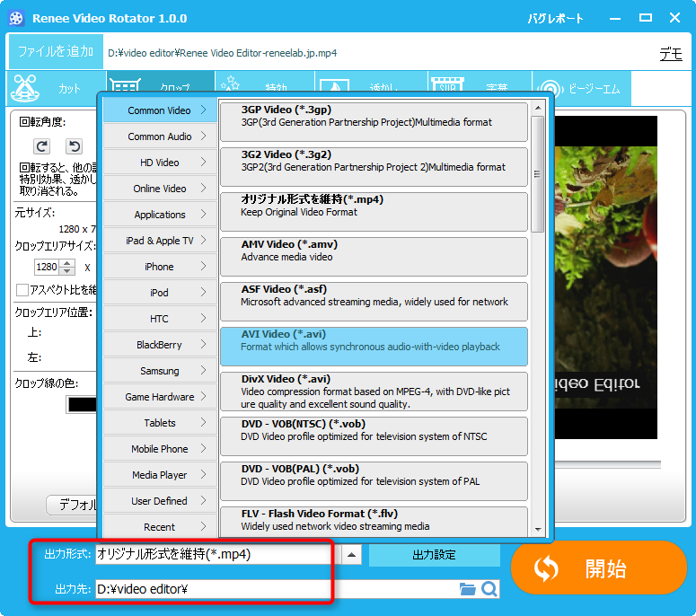Image resolution: width=696 pixels, height=616 pixels.
Task: Open 出力設定 output settings
Action: (434, 555)
